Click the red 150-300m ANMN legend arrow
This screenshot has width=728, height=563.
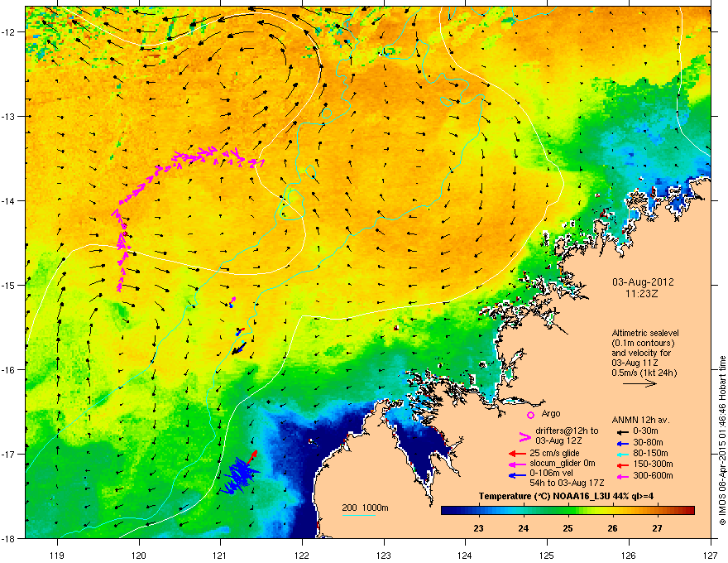point(621,465)
